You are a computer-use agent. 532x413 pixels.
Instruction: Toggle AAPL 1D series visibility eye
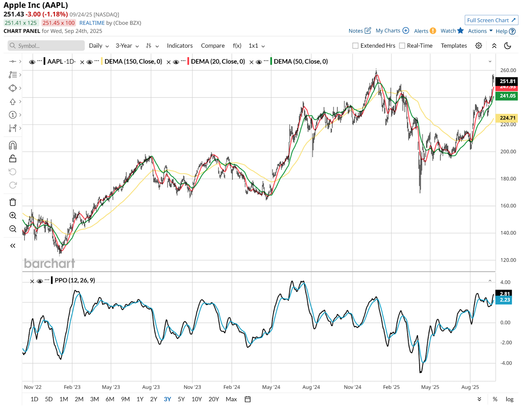[x=32, y=62]
